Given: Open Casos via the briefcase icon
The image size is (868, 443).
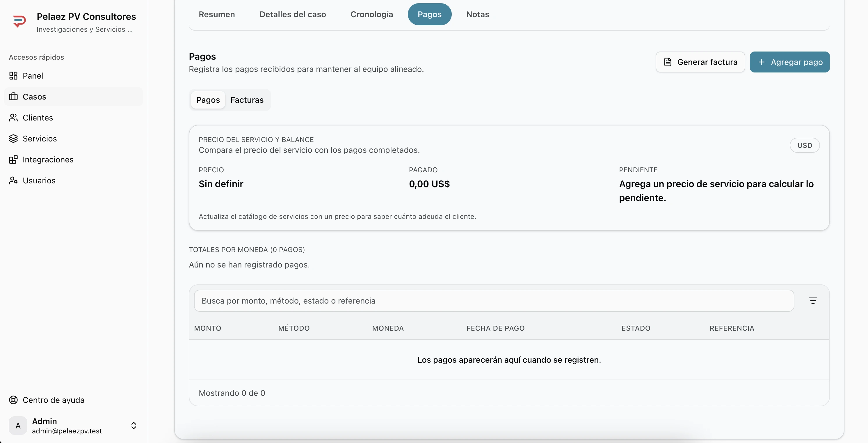Looking at the screenshot, I should 13,97.
